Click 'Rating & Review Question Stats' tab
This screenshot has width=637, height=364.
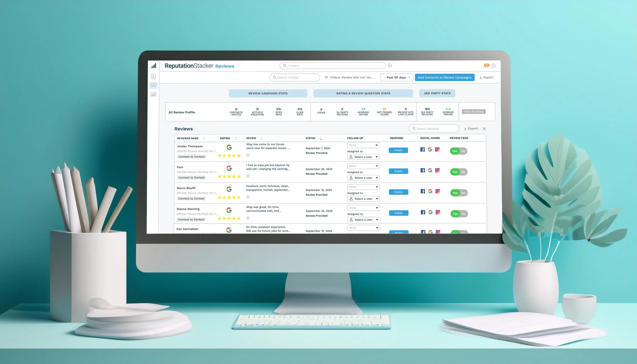pos(363,93)
